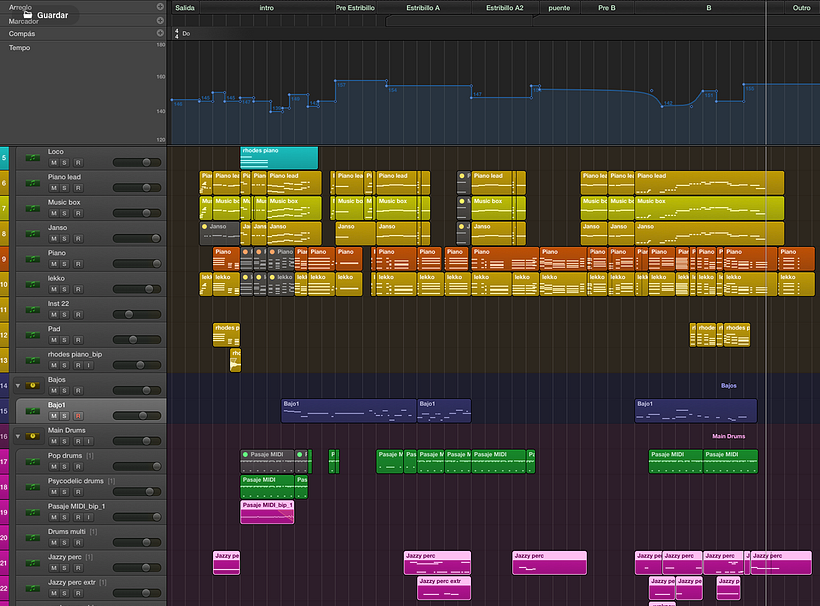
Task: Click the Piano lead track instrument icon
Action: [x=33, y=183]
